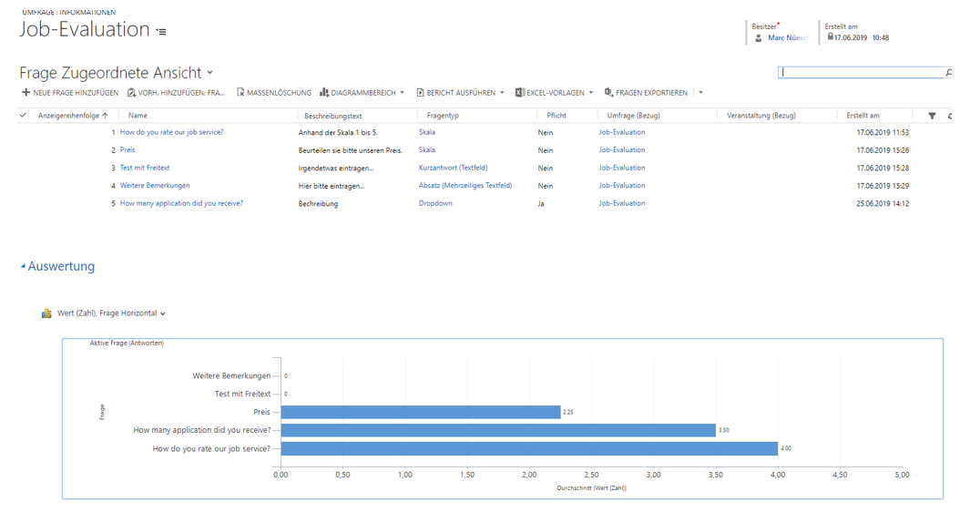Open the Job-Evaluation form selector menu icon

point(161,31)
